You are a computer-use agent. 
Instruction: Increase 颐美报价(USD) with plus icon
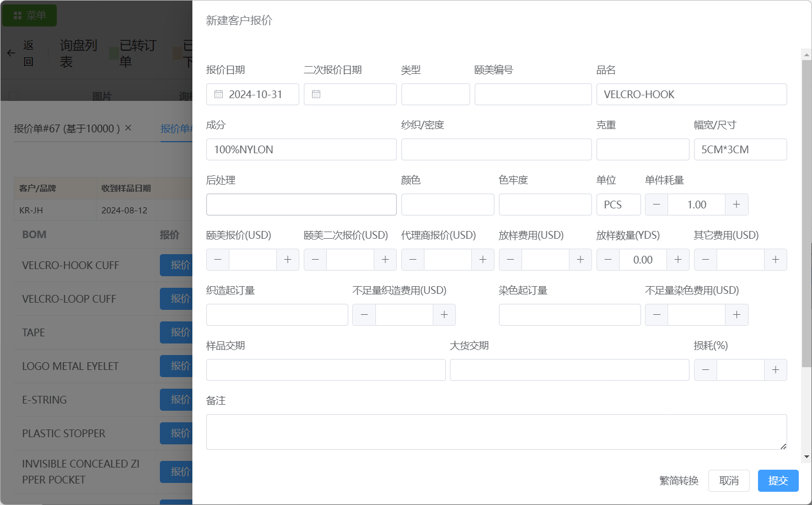(x=288, y=260)
